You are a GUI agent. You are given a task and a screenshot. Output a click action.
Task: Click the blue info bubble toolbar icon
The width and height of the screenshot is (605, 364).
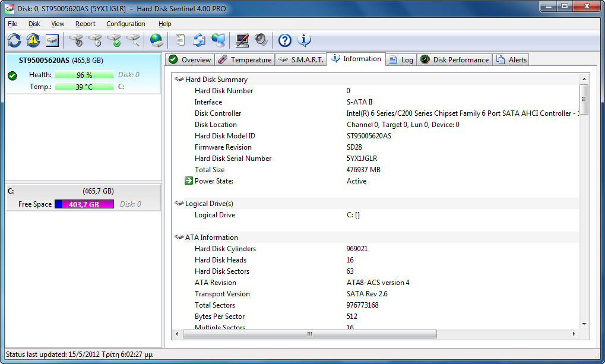click(304, 40)
